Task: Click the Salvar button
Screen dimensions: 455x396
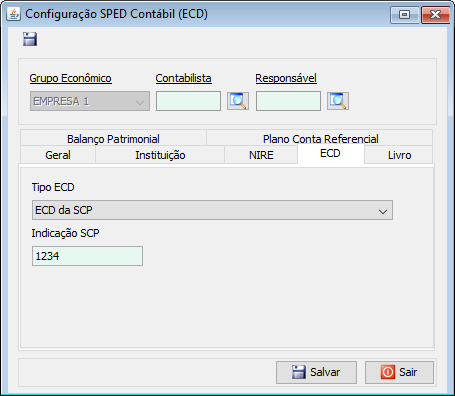Action: [316, 372]
